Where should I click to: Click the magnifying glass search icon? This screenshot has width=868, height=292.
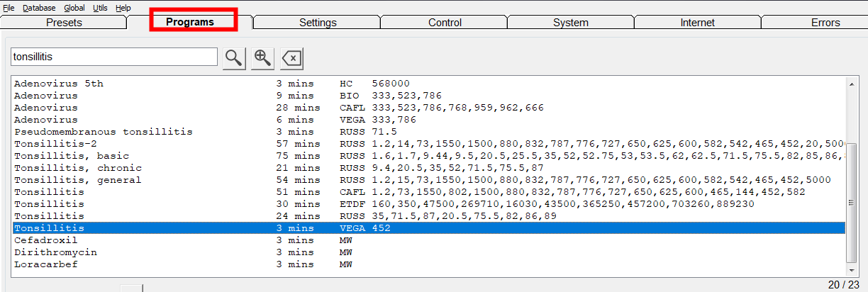(x=234, y=58)
